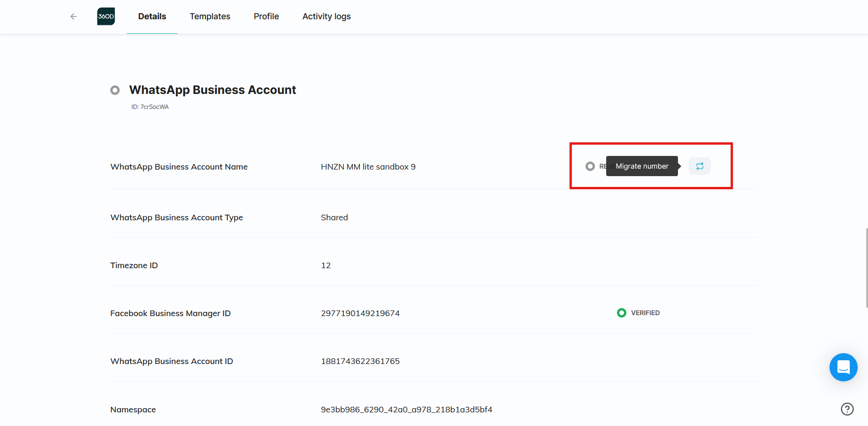Click account name HNZN MM lite sandbox 9
The height and width of the screenshot is (426, 868).
[368, 167]
